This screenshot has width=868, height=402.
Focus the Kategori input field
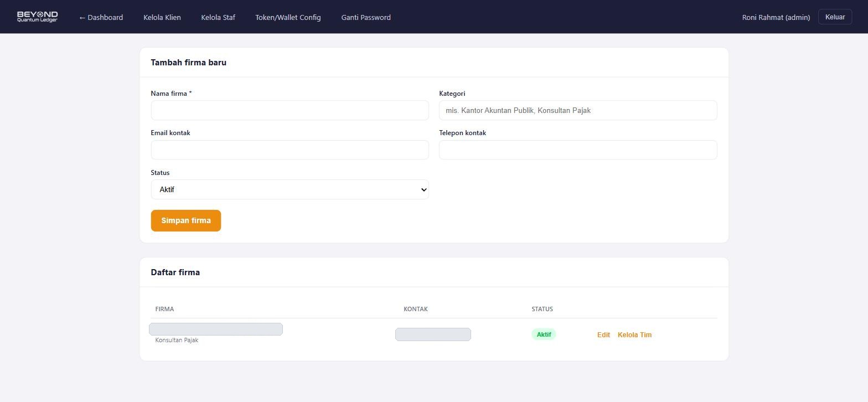coord(578,110)
